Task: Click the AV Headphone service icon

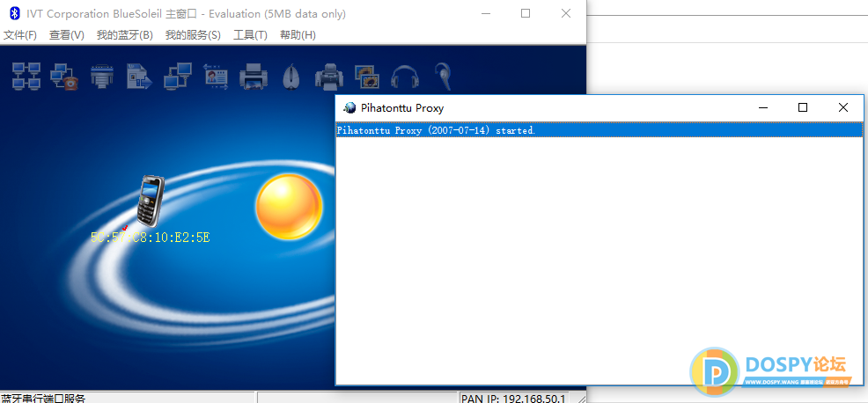Action: [403, 76]
